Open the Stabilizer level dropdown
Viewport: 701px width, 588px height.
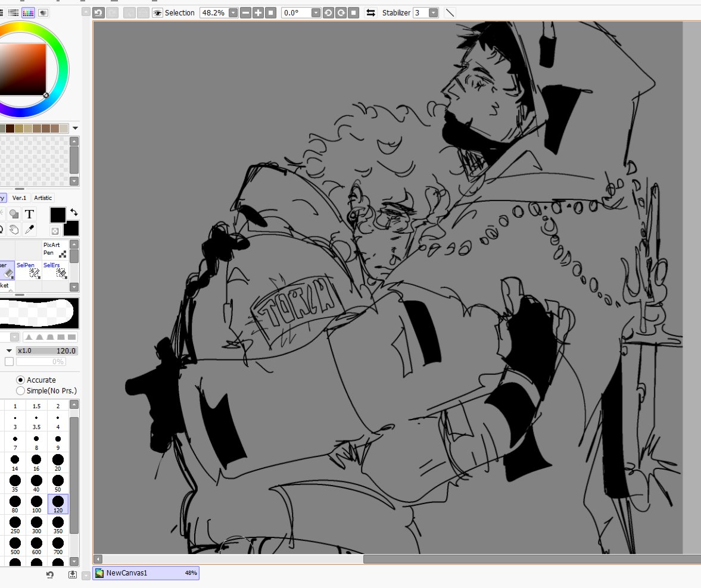[433, 12]
